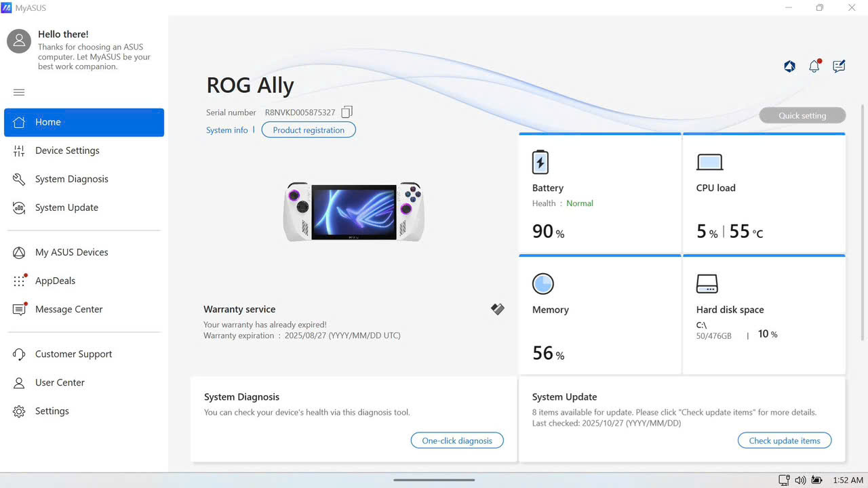Open the notification bell icon

coord(814,66)
